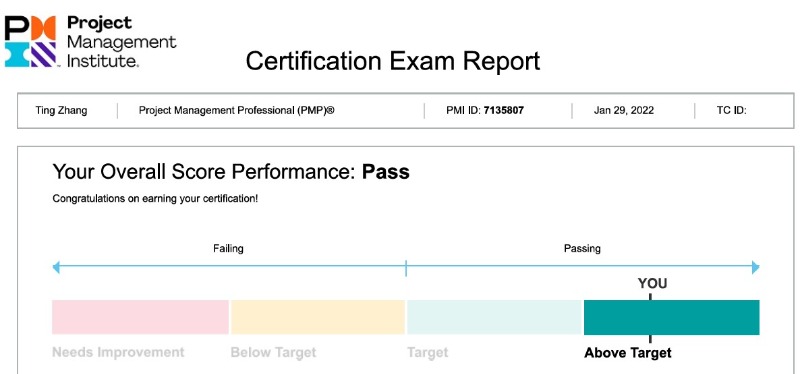Click the left arrowhead of the Failing scale
Image resolution: width=800 pixels, height=374 pixels.
[x=57, y=267]
